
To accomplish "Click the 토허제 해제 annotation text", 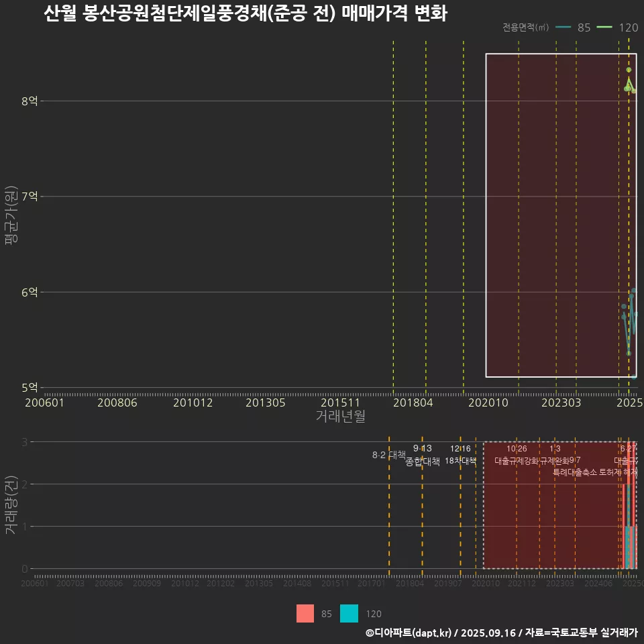I will coord(618,472).
